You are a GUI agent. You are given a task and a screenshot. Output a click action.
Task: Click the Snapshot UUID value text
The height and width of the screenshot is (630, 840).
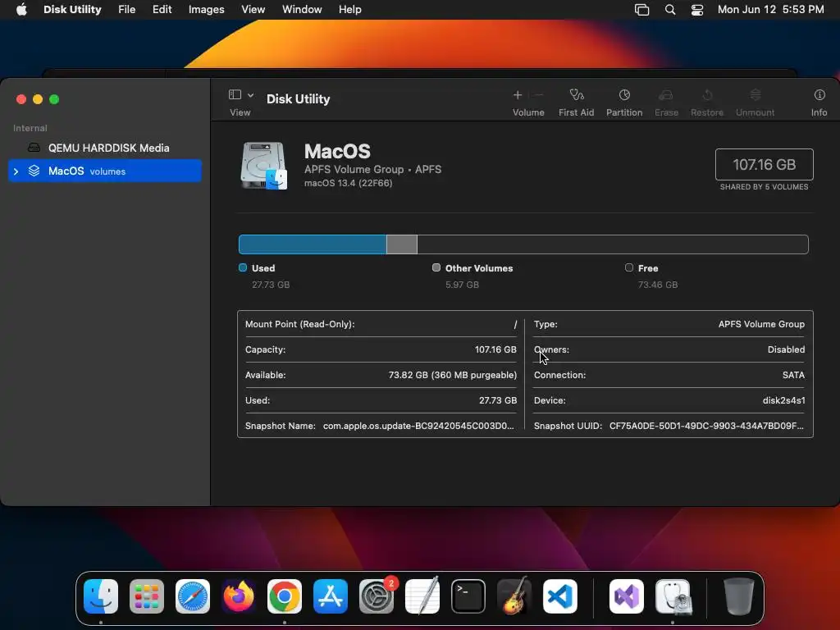point(706,426)
